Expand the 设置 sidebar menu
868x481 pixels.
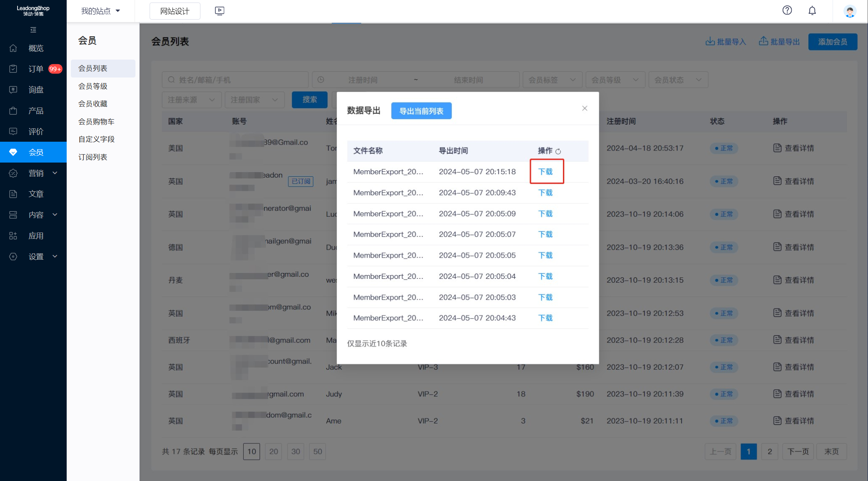[35, 257]
